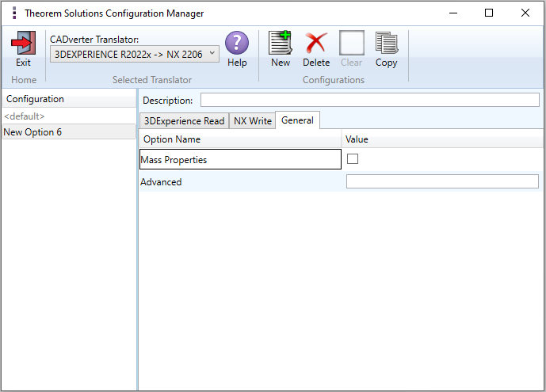Click the Value column header
The width and height of the screenshot is (546, 392).
(442, 139)
